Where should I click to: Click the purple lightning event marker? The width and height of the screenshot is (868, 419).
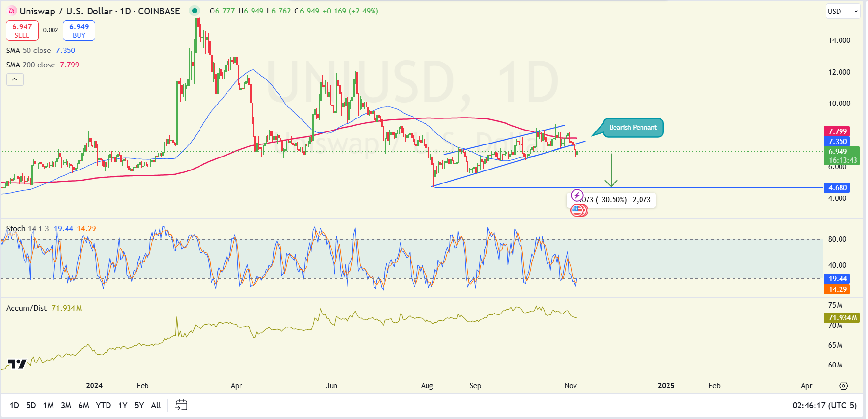[576, 196]
